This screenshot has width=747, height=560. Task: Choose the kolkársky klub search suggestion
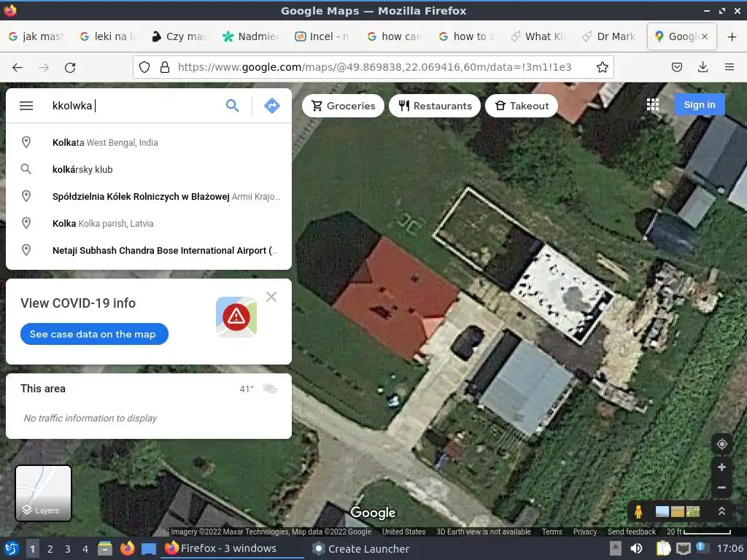pyautogui.click(x=149, y=169)
